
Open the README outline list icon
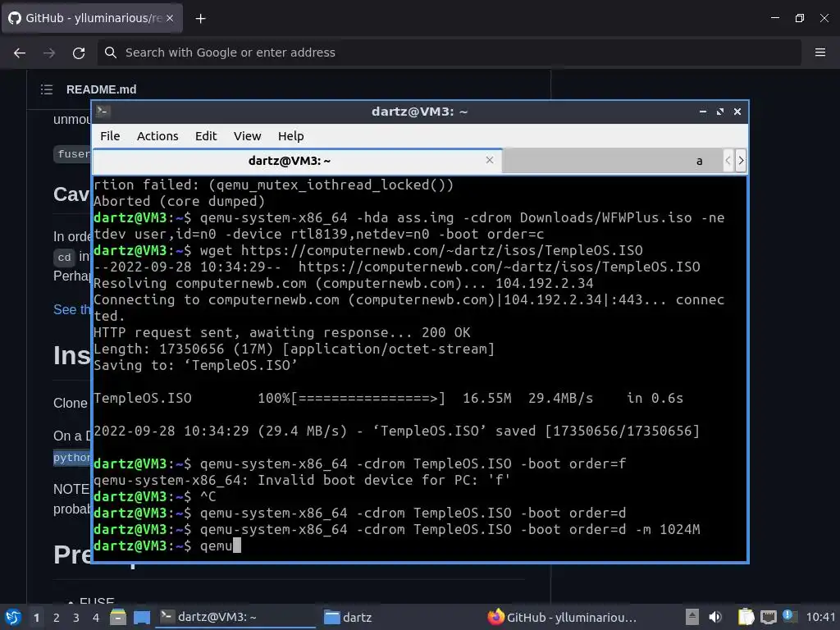point(47,89)
